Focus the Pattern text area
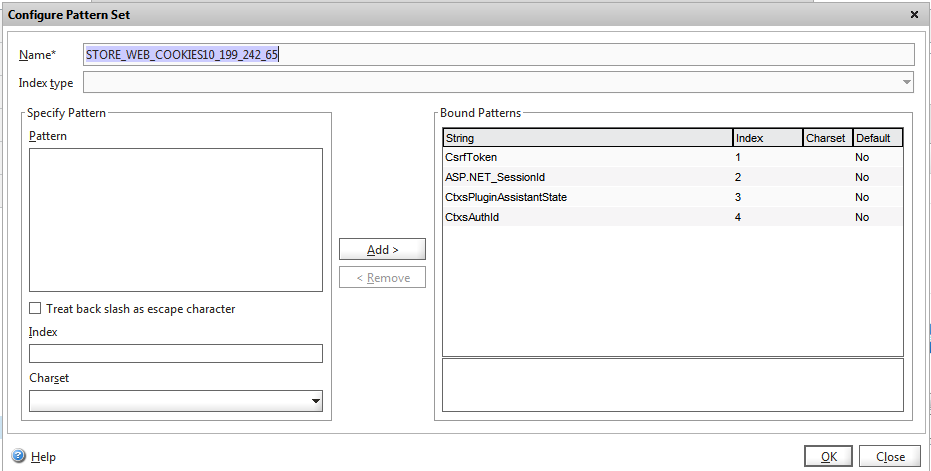 click(176, 220)
